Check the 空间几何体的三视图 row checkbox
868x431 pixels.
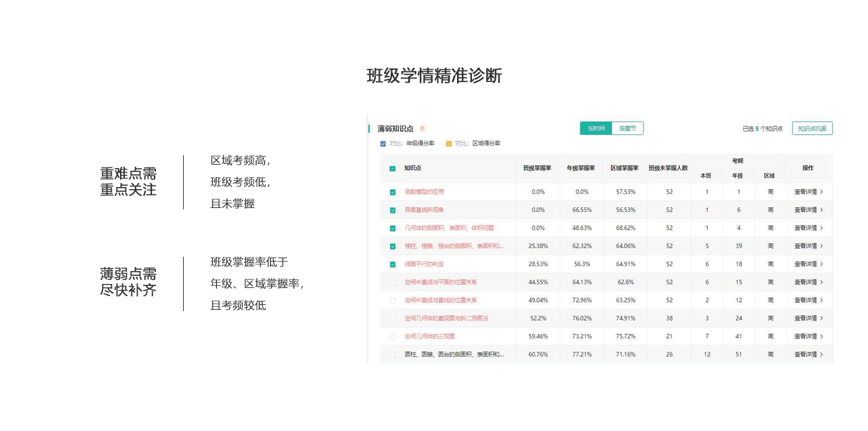pyautogui.click(x=393, y=336)
